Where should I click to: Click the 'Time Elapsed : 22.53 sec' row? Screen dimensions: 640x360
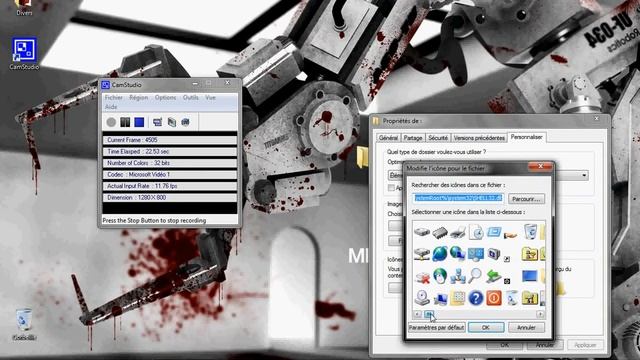(169, 151)
